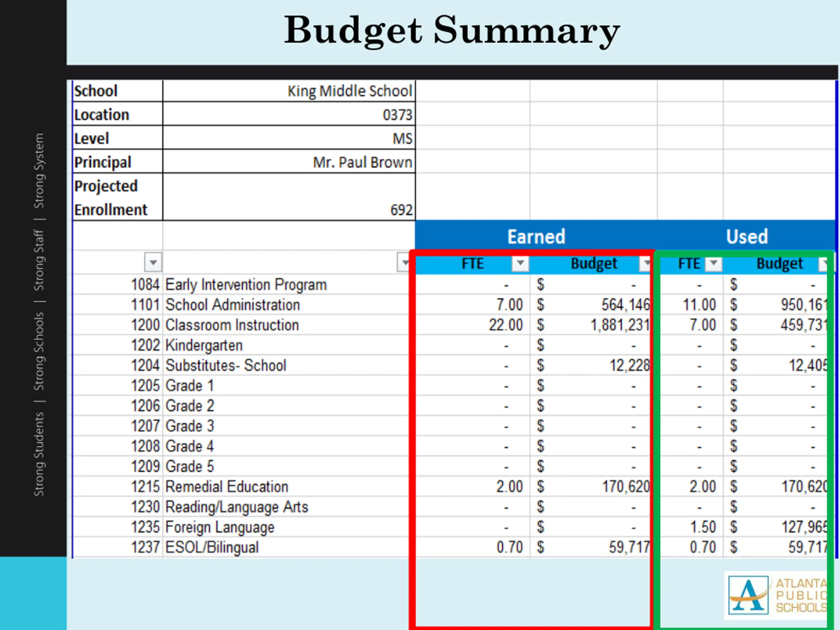
Task: Select the Grade 5 row label
Action: point(190,466)
